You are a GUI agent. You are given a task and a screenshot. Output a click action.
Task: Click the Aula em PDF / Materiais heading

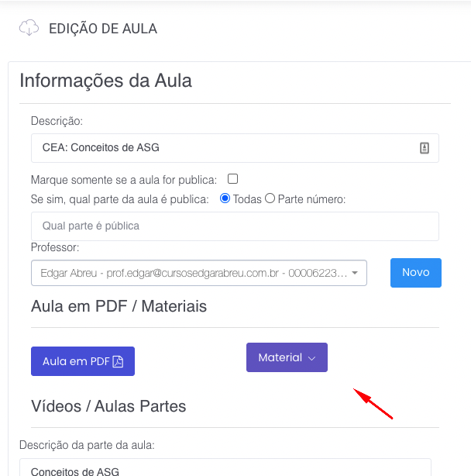pos(119,306)
